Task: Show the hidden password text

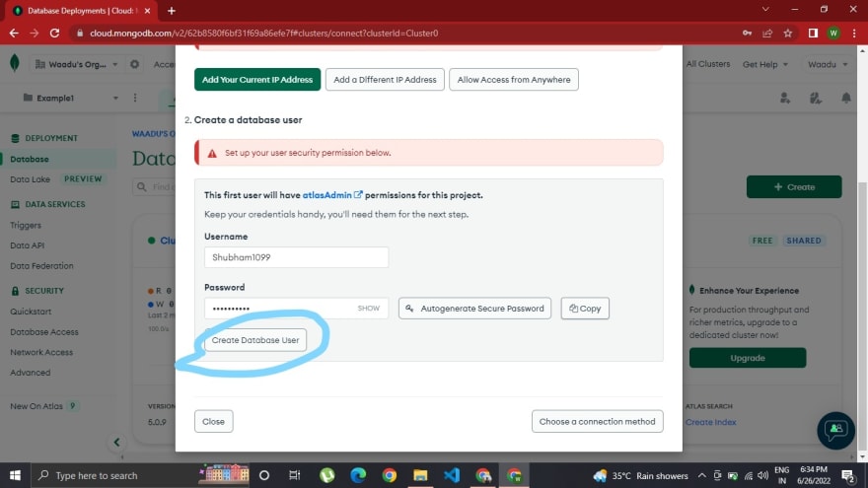Action: [x=368, y=309]
